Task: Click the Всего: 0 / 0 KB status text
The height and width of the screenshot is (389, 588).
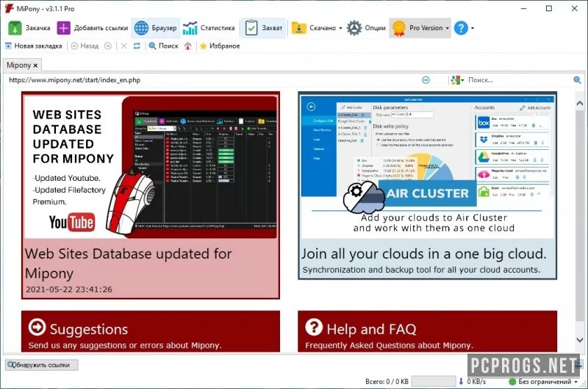Action: (x=387, y=382)
